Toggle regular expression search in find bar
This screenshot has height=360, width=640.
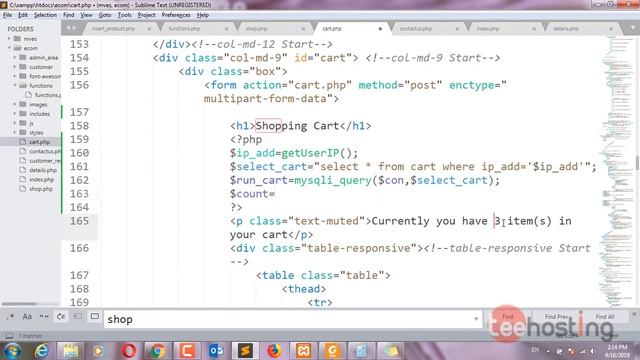click(10, 317)
